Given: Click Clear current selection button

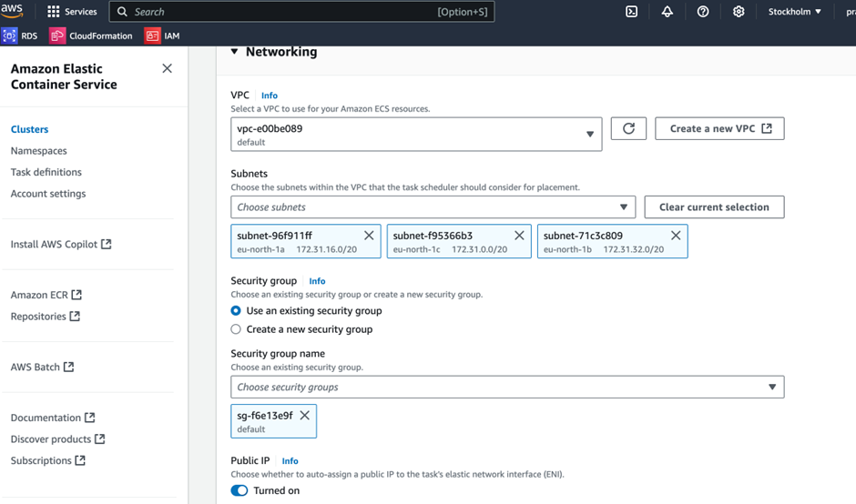Looking at the screenshot, I should coord(714,207).
